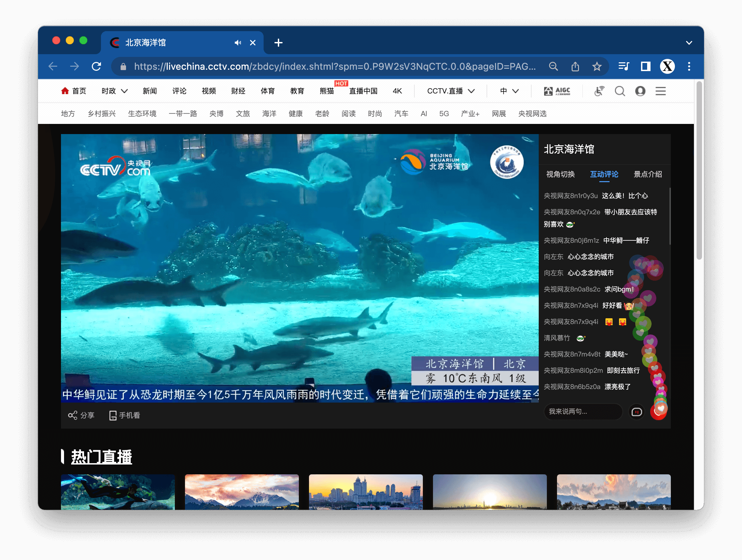Image resolution: width=742 pixels, height=560 pixels.
Task: Switch to the 景点介绍 tab
Action: [x=647, y=174]
